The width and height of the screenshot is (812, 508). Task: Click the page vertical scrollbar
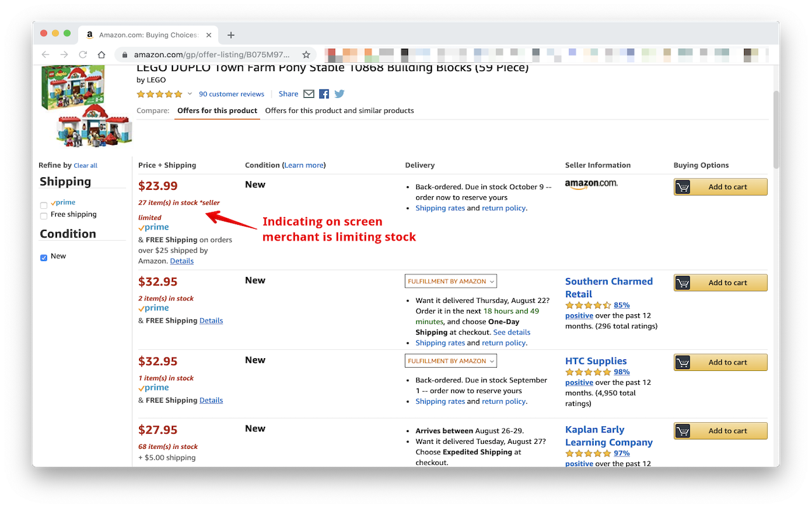point(776,130)
